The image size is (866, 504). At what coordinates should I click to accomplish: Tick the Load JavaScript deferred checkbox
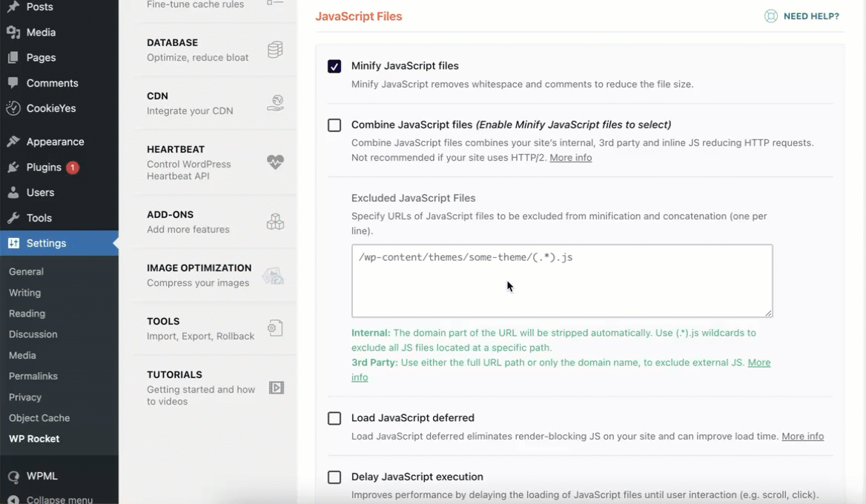[334, 419]
